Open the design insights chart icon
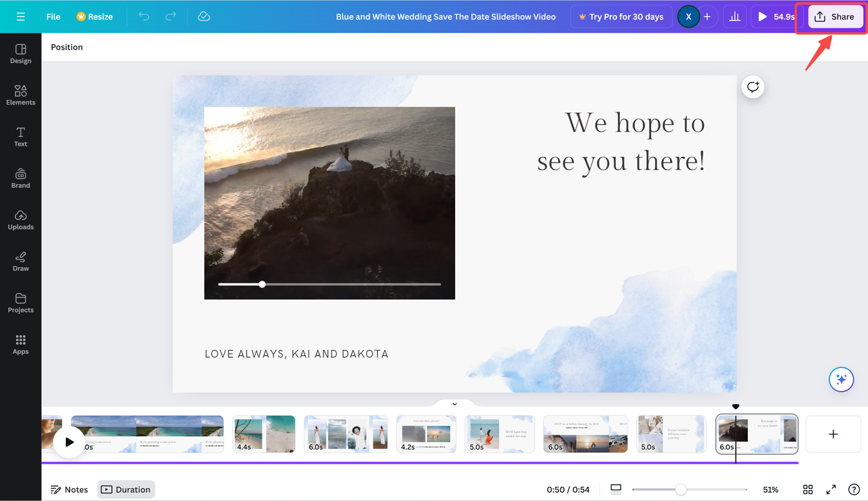 (734, 16)
